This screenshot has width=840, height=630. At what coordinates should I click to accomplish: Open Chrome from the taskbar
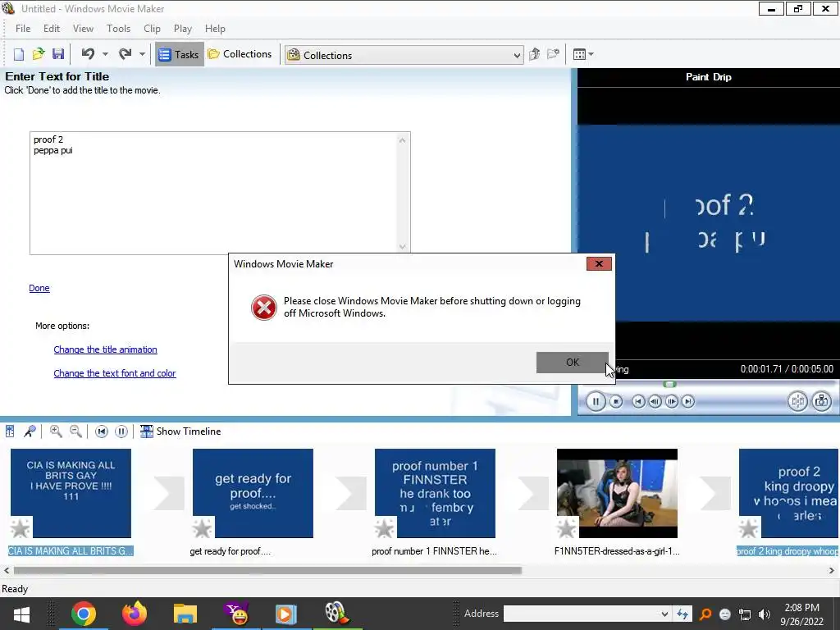84,614
